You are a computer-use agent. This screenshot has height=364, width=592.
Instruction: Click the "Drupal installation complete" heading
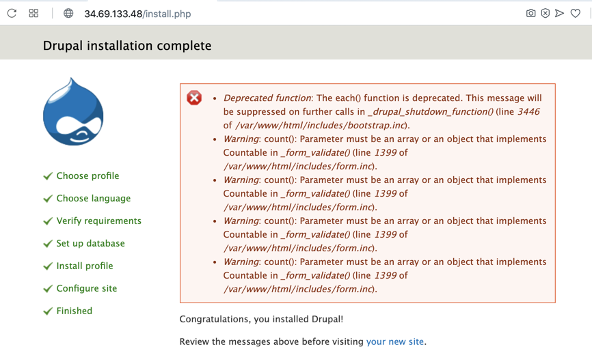click(x=127, y=46)
